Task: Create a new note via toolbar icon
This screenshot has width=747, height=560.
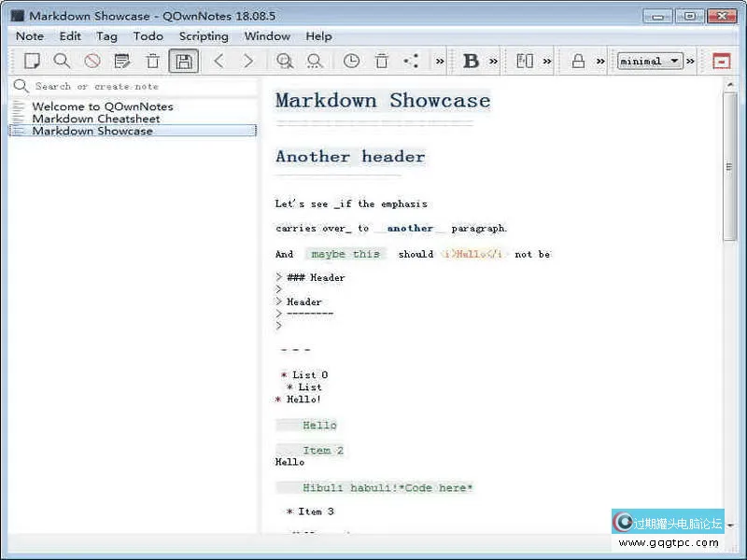Action: tap(32, 62)
